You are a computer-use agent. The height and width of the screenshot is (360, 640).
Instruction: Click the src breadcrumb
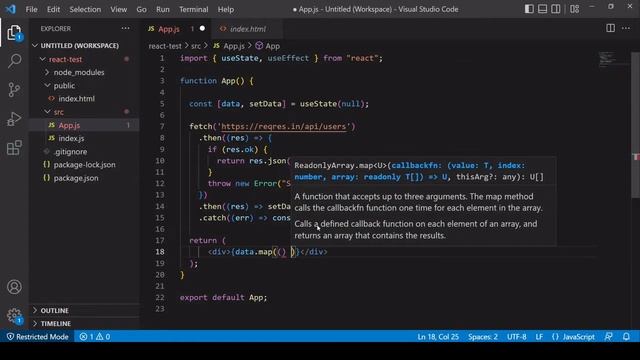196,46
